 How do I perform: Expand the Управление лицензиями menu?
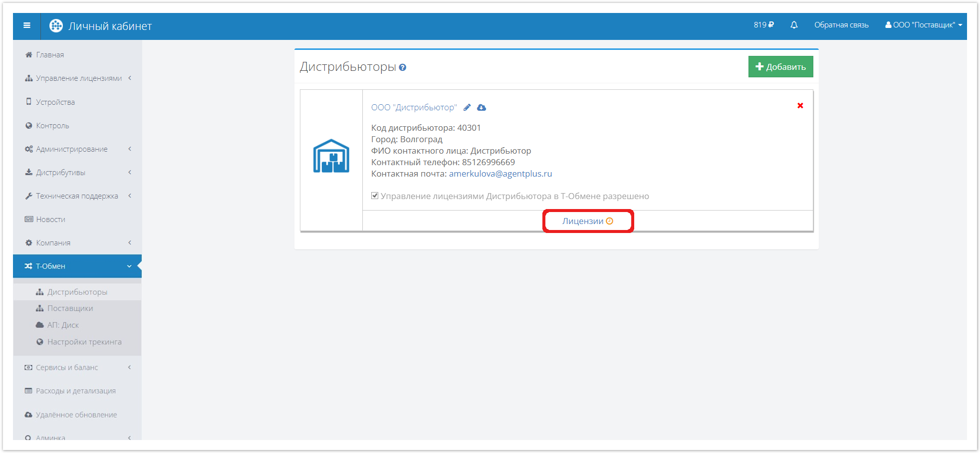78,78
